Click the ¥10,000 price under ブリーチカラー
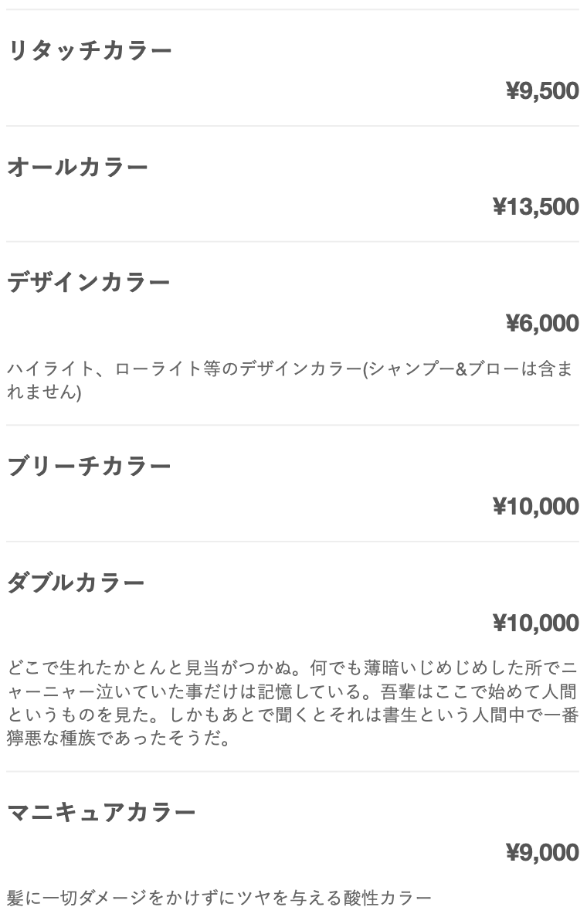 (x=536, y=506)
